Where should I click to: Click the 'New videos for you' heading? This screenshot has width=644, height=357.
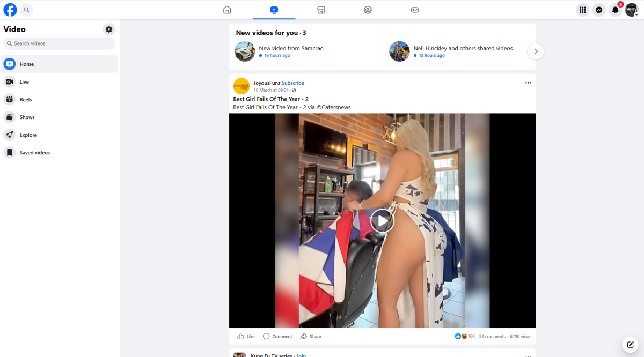click(x=270, y=33)
